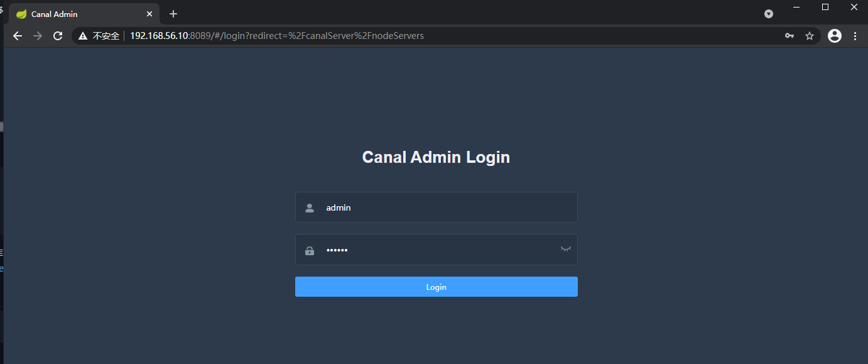Minimize the browser window
The image size is (868, 364).
[x=796, y=7]
